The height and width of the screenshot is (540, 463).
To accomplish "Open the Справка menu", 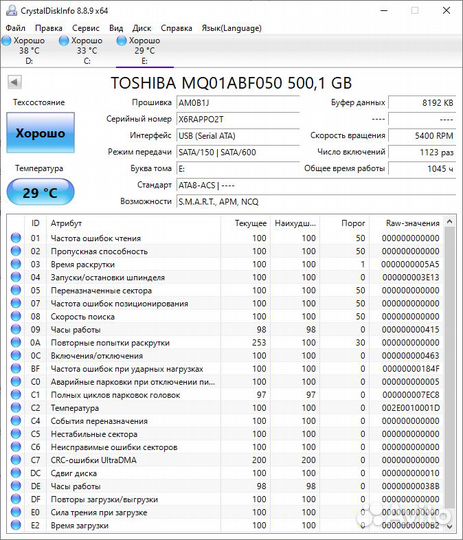I will point(176,28).
